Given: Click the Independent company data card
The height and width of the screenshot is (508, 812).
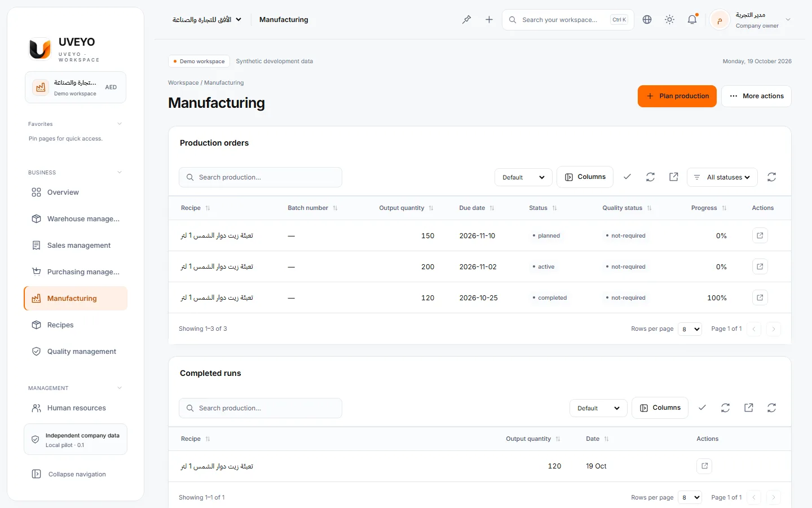Looking at the screenshot, I should coord(76,439).
